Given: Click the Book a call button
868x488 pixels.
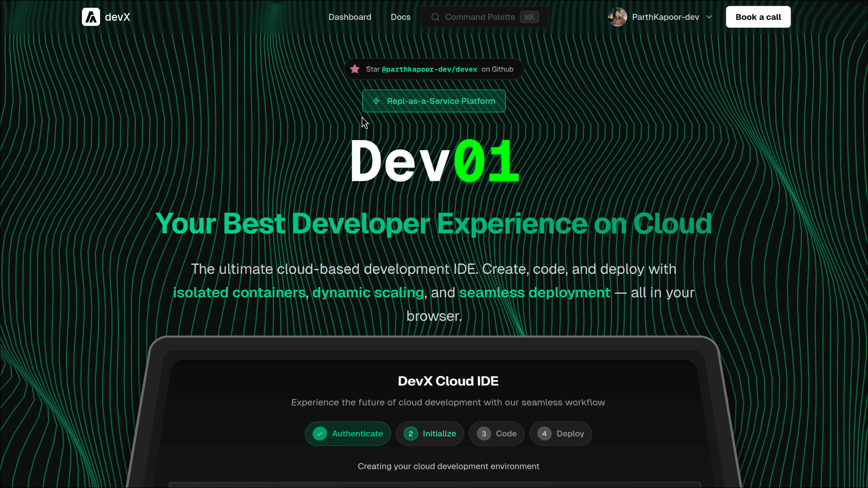Looking at the screenshot, I should tap(758, 17).
